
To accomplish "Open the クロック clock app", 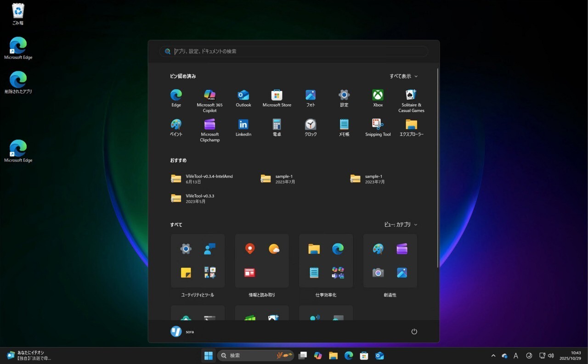I will [x=311, y=125].
